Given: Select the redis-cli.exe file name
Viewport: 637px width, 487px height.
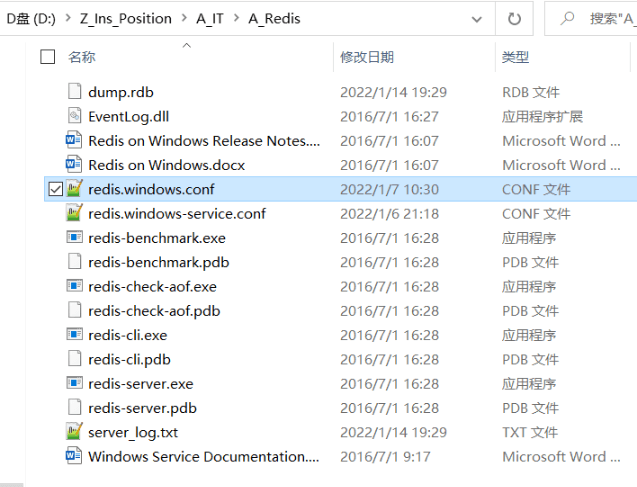Looking at the screenshot, I should click(128, 335).
